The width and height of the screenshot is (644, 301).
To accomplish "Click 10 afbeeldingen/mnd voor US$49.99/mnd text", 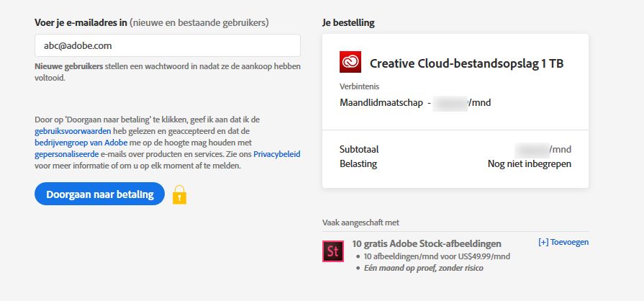I will pyautogui.click(x=437, y=256).
